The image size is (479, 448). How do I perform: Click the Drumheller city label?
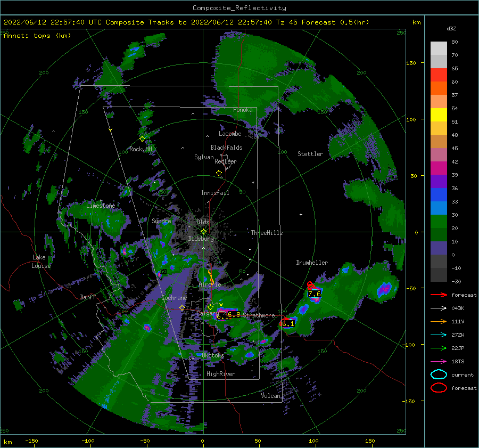click(312, 263)
